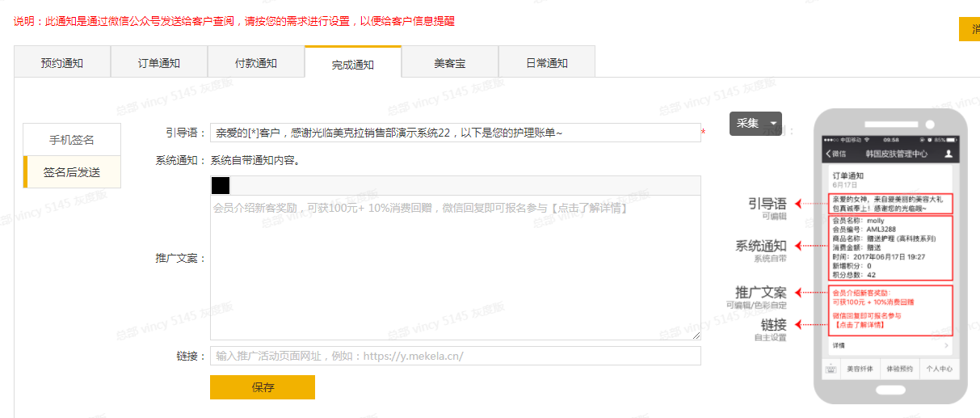Expand the 采集 dropdown arrow
Viewport: 980px width, 418px height.
pyautogui.click(x=774, y=124)
